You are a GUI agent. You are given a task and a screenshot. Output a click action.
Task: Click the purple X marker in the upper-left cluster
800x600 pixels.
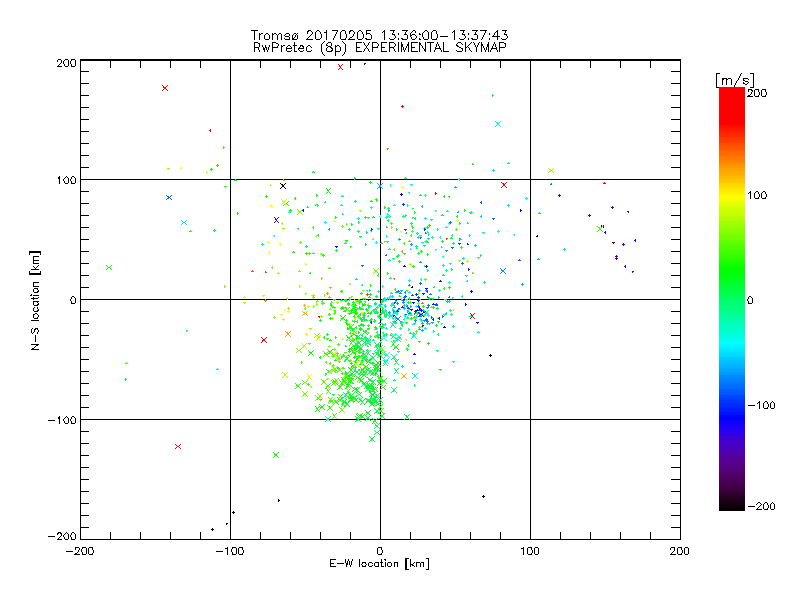pyautogui.click(x=277, y=220)
